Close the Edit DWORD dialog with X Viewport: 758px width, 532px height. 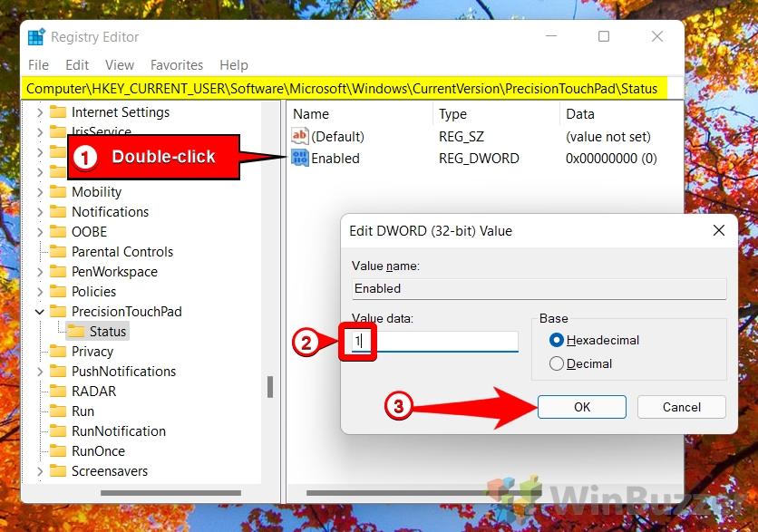719,230
